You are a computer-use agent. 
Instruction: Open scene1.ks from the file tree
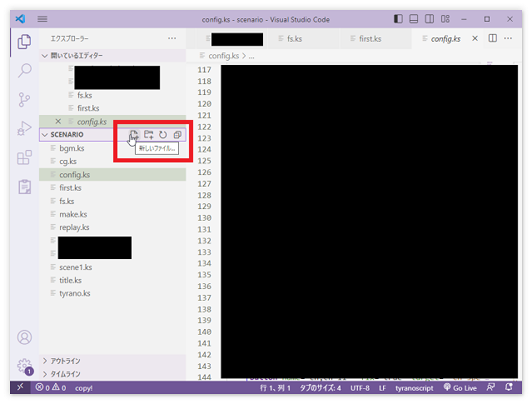pyautogui.click(x=75, y=267)
